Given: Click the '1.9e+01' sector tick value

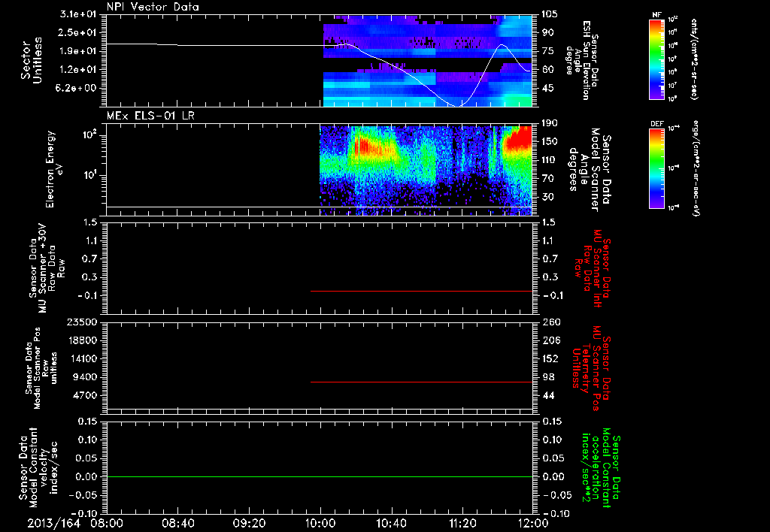Looking at the screenshot, I should click(78, 51).
